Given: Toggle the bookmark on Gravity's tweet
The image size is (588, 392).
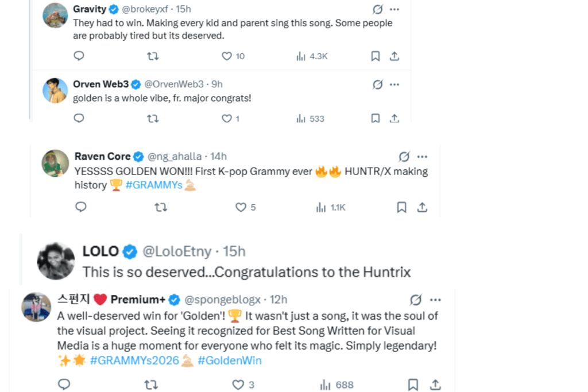Looking at the screenshot, I should [376, 56].
